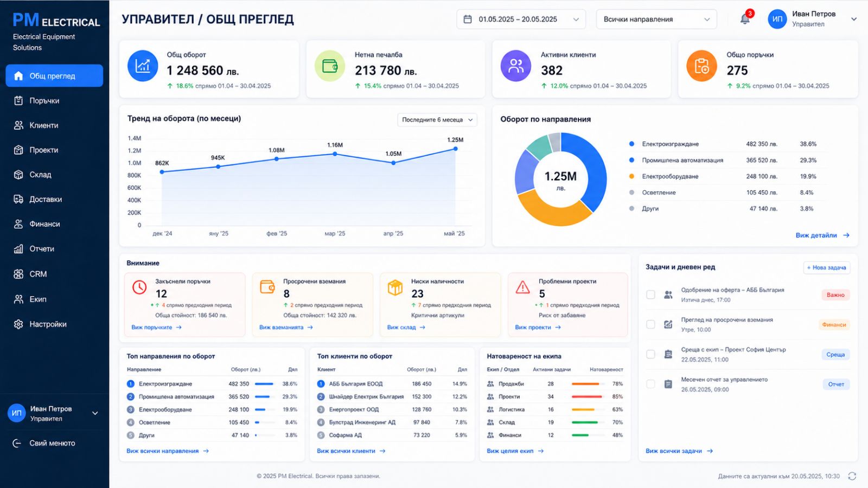Click task icon for Преглед на просрочени вземания

668,324
